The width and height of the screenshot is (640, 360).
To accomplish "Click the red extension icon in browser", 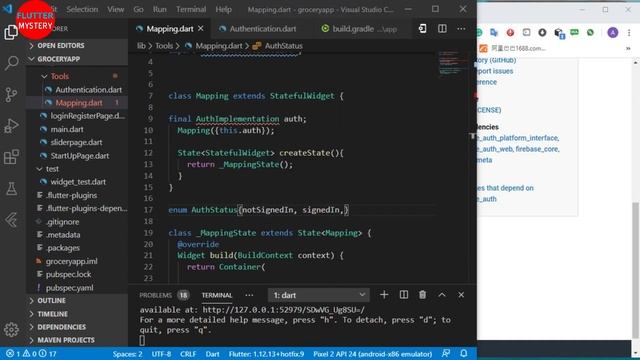I will (x=510, y=33).
